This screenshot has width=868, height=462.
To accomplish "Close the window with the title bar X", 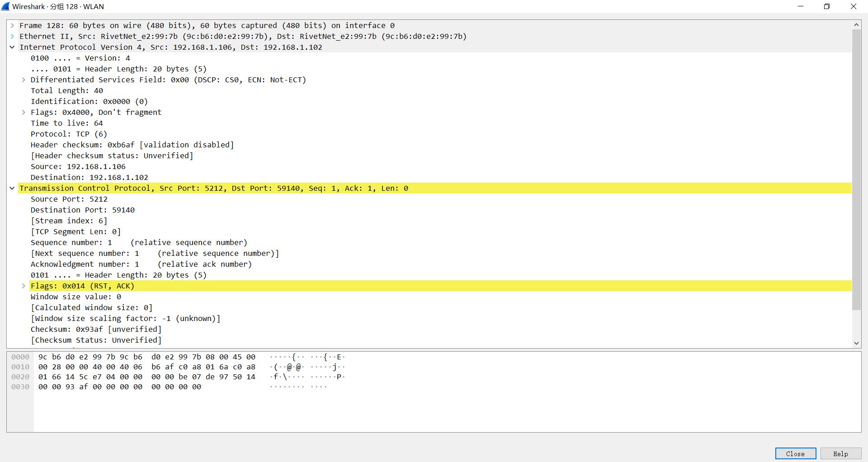I will click(854, 6).
